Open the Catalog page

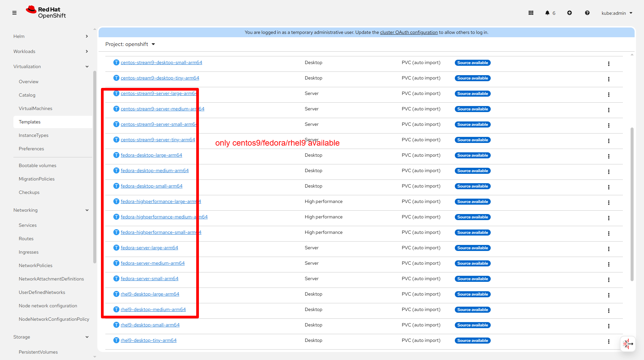[27, 95]
